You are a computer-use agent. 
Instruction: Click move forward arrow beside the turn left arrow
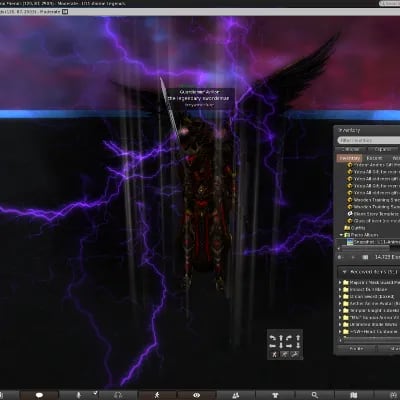coord(281,338)
